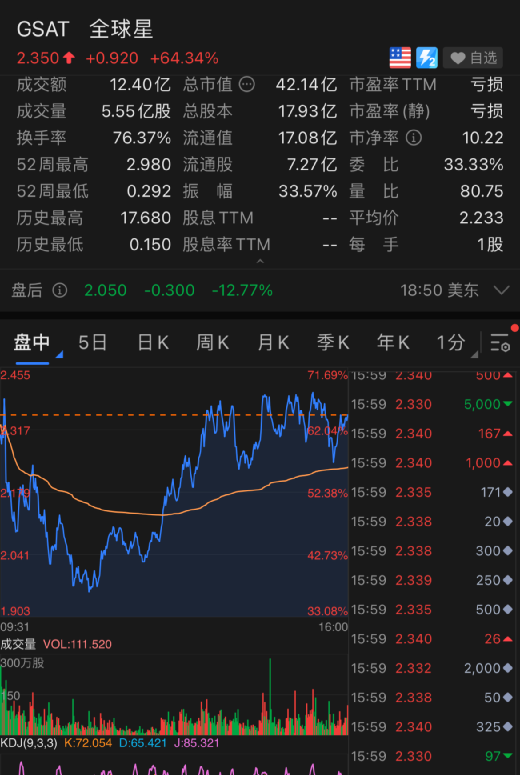The height and width of the screenshot is (775, 520).
Task: Tap the GSAT 全球星 stock title
Action: click(x=85, y=29)
